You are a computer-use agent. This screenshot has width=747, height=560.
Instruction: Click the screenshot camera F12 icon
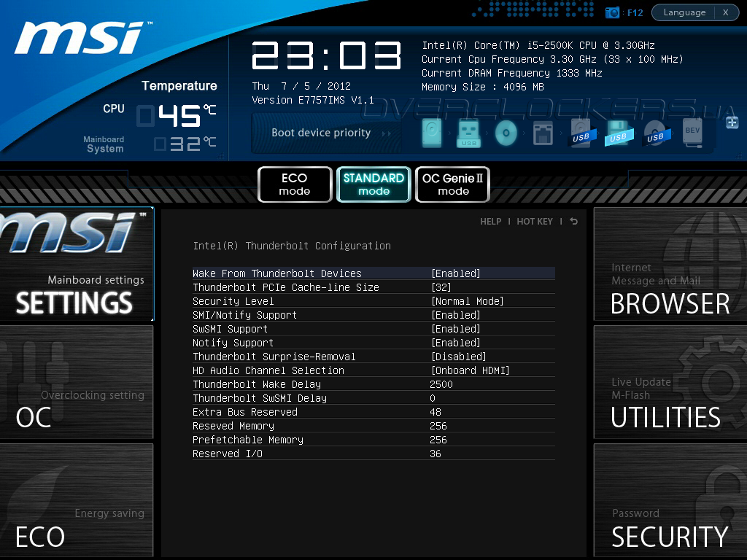tap(612, 12)
